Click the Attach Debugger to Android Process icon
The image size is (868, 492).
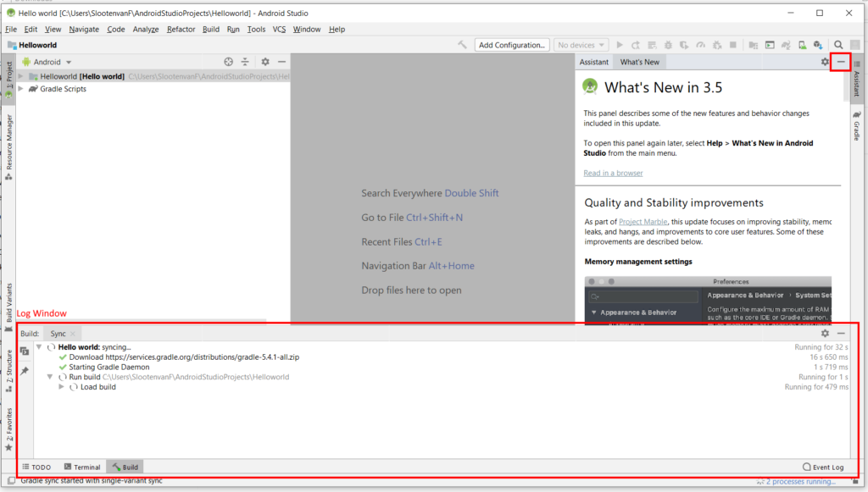717,45
